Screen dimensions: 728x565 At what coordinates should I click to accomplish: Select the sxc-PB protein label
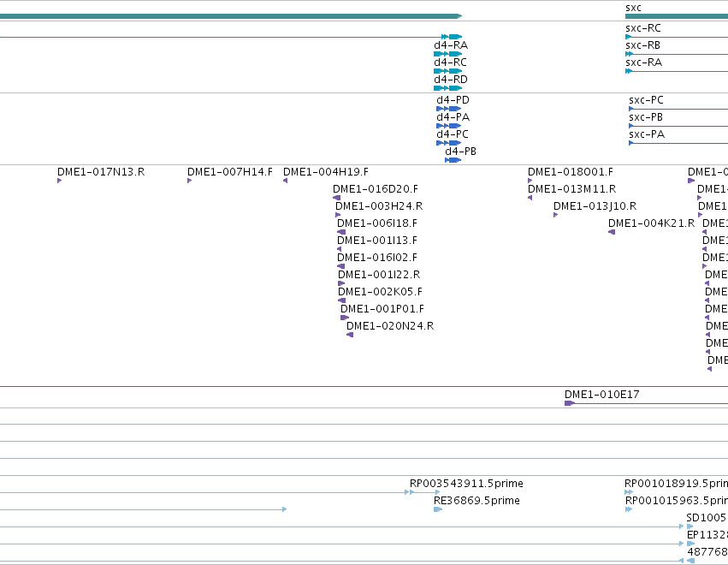pyautogui.click(x=646, y=117)
